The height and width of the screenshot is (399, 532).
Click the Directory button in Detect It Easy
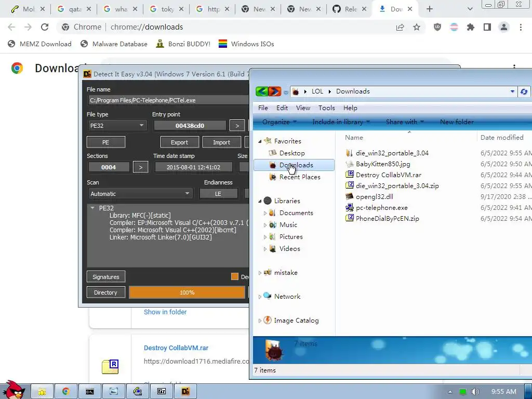[x=106, y=292]
